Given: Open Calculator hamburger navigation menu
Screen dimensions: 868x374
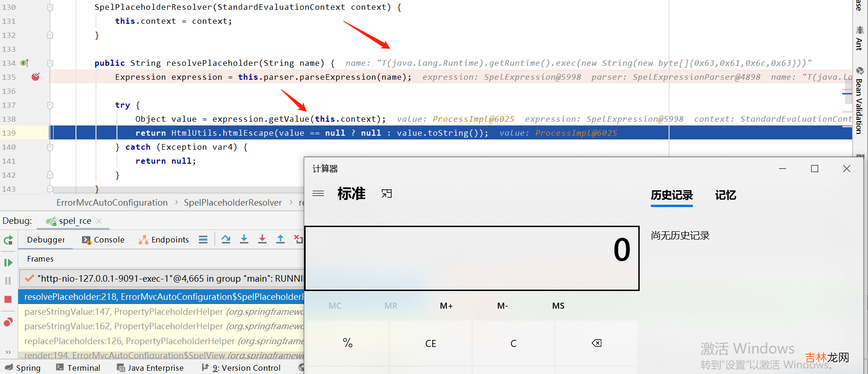Looking at the screenshot, I should click(318, 194).
